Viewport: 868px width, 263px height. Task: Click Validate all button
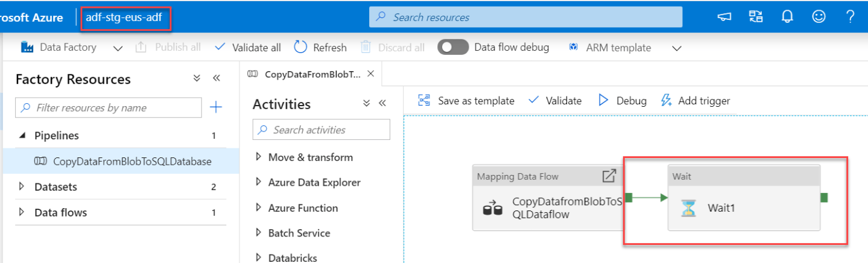tap(248, 47)
